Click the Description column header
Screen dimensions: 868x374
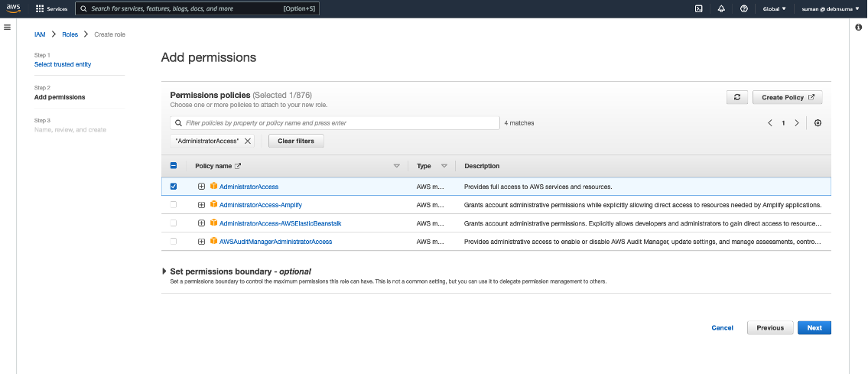[482, 166]
